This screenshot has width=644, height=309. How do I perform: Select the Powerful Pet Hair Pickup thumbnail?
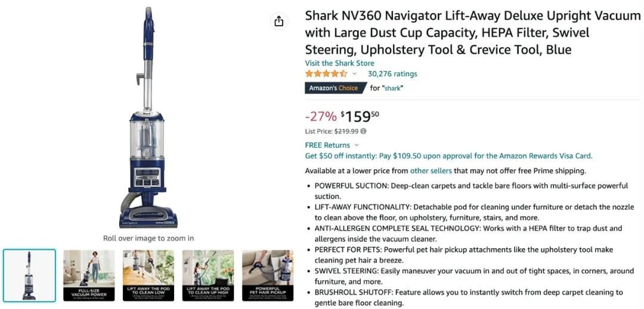(267, 276)
